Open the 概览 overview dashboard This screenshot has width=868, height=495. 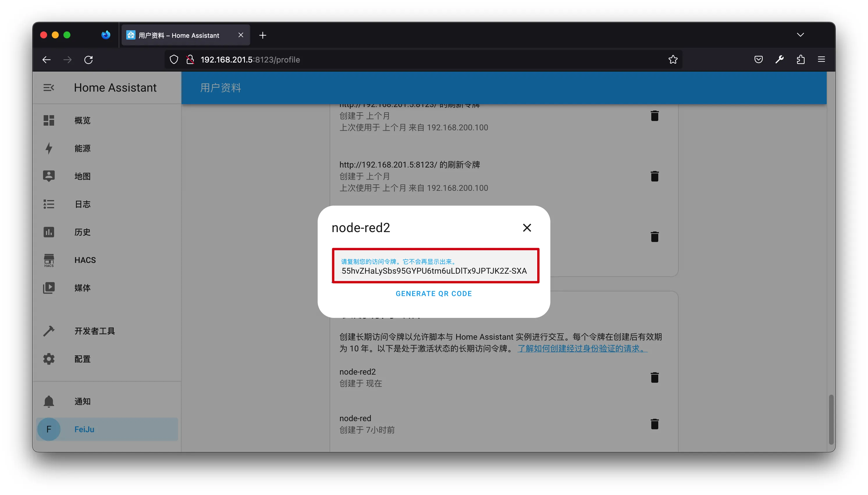(107, 120)
